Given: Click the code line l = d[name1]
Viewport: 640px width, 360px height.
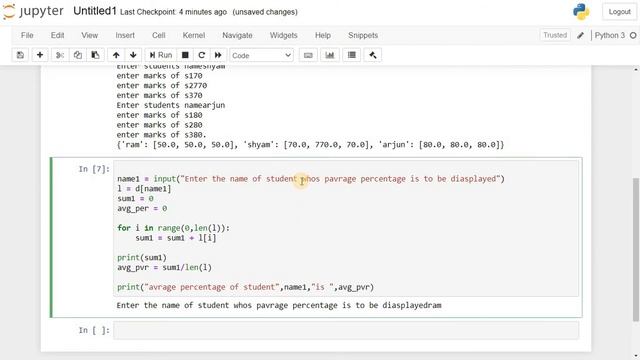Looking at the screenshot, I should coord(144,189).
